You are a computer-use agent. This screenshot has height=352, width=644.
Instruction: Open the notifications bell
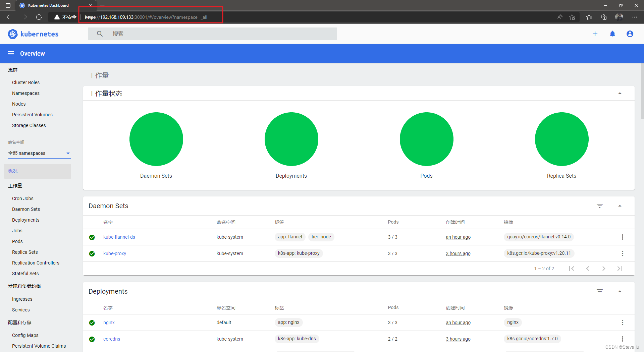[612, 34]
